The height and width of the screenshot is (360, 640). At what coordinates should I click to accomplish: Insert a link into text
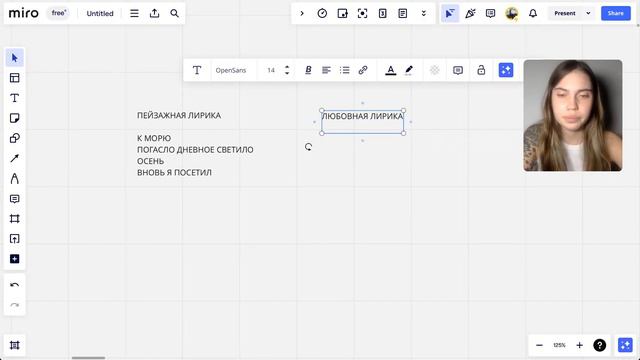363,70
